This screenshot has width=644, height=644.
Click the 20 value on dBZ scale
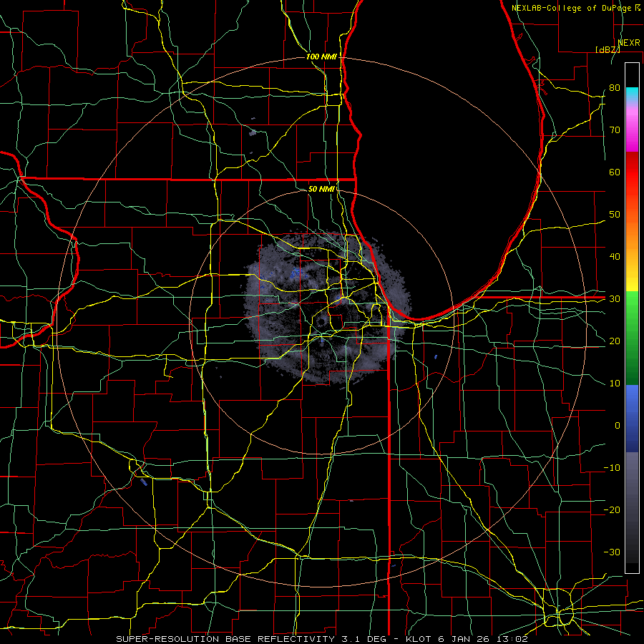615,341
